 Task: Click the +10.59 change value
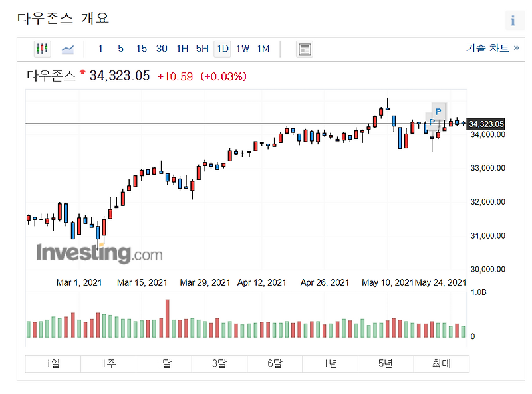175,76
